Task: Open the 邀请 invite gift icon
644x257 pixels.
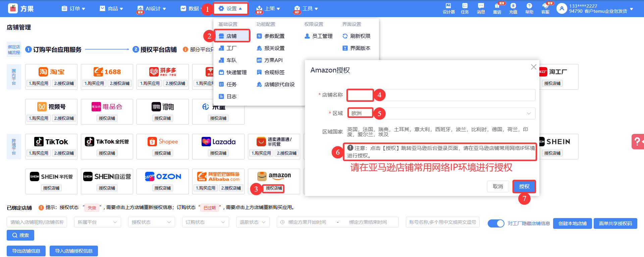Action: [497, 8]
